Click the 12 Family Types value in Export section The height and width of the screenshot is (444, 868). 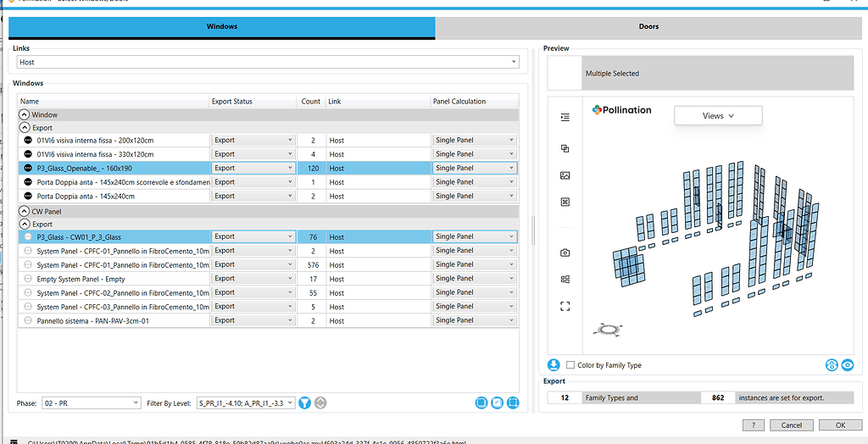coord(565,397)
